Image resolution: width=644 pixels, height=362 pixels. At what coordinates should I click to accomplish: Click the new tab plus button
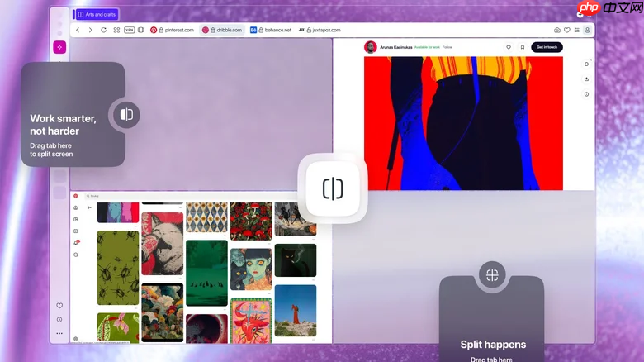tap(580, 15)
